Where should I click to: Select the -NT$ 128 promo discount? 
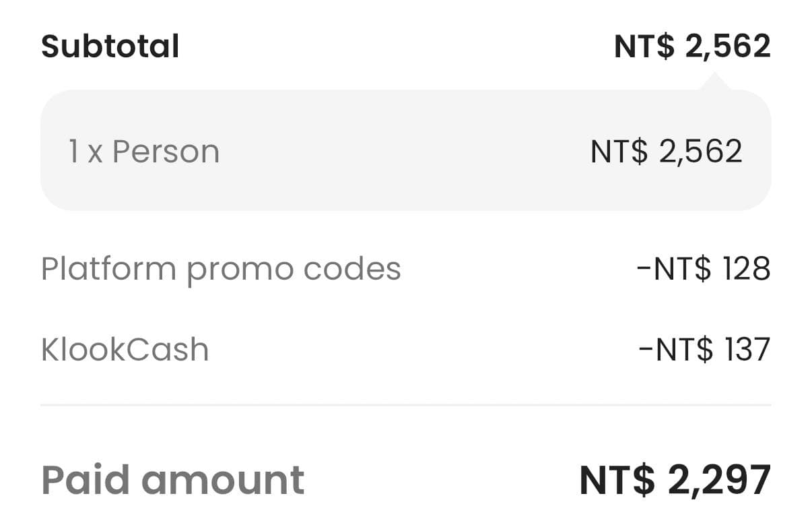[704, 269]
